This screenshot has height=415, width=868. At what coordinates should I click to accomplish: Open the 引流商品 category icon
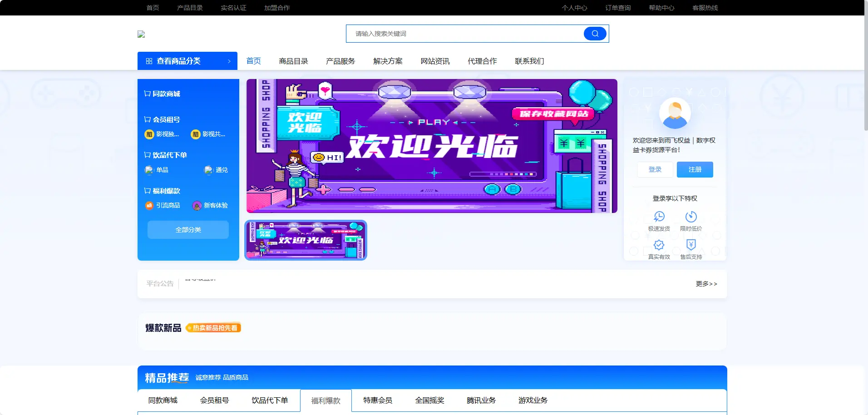(149, 206)
